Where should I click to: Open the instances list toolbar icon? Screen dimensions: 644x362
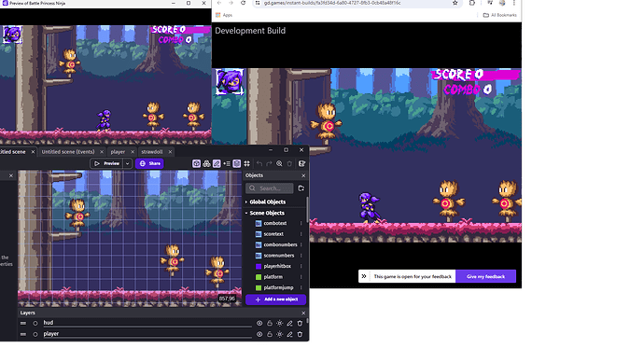point(227,163)
